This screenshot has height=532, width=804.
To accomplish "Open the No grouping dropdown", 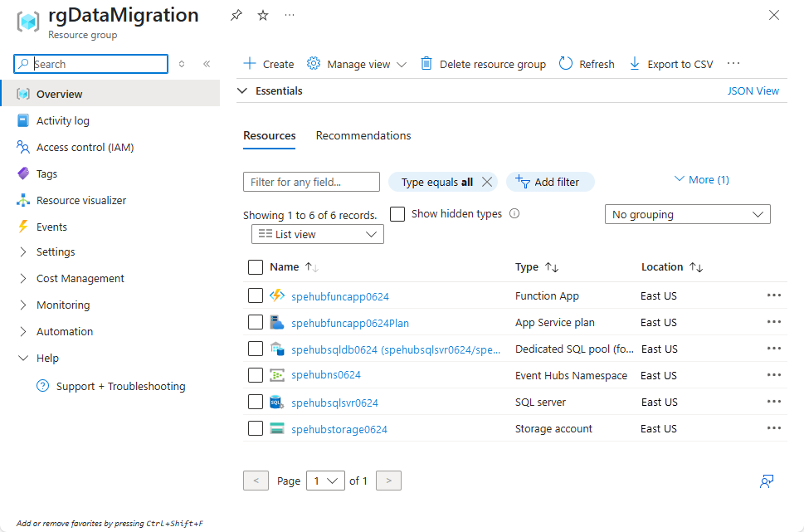I will 687,214.
